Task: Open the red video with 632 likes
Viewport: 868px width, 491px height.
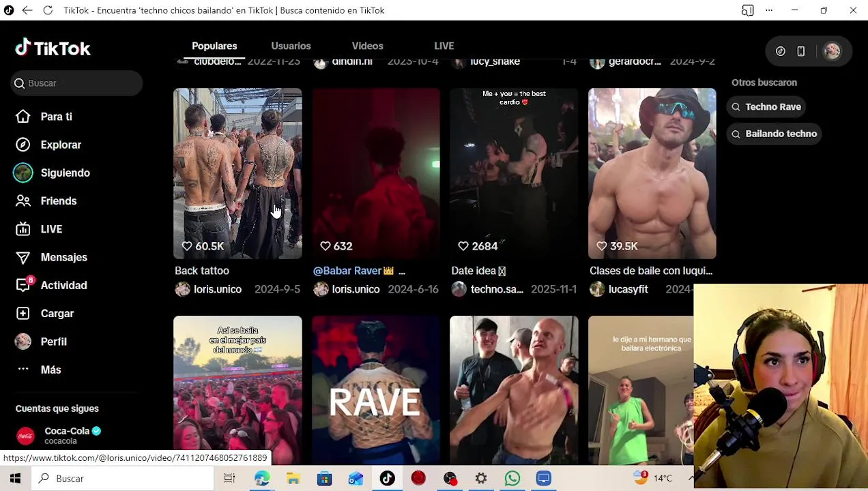Action: [376, 173]
